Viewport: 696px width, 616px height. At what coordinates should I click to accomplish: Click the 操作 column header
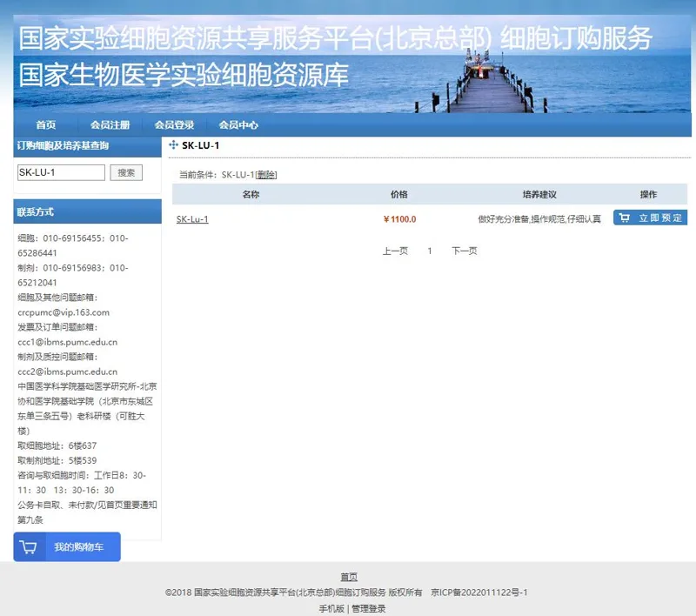[648, 194]
